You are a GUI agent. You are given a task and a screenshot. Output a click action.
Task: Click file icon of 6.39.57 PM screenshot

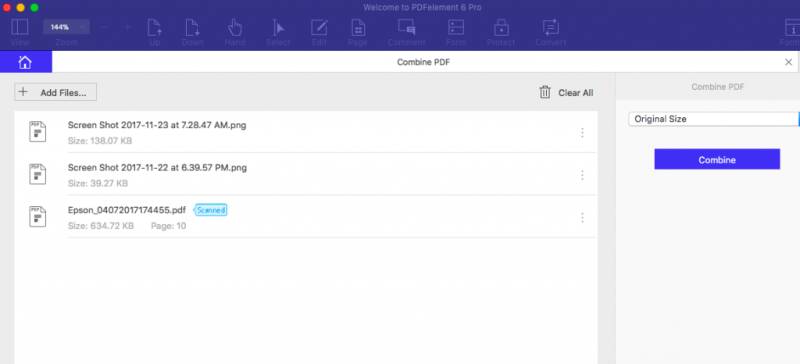[x=38, y=174]
